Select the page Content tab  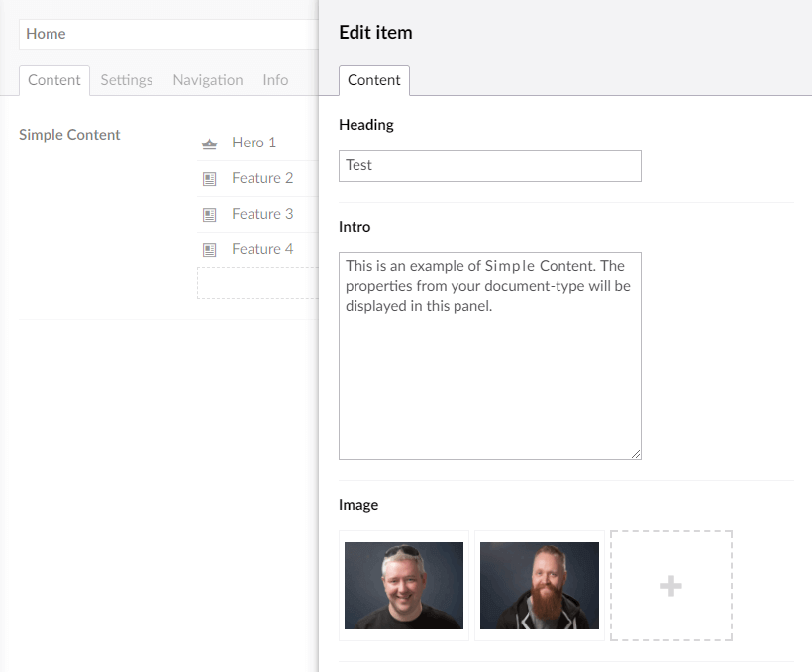pos(54,80)
